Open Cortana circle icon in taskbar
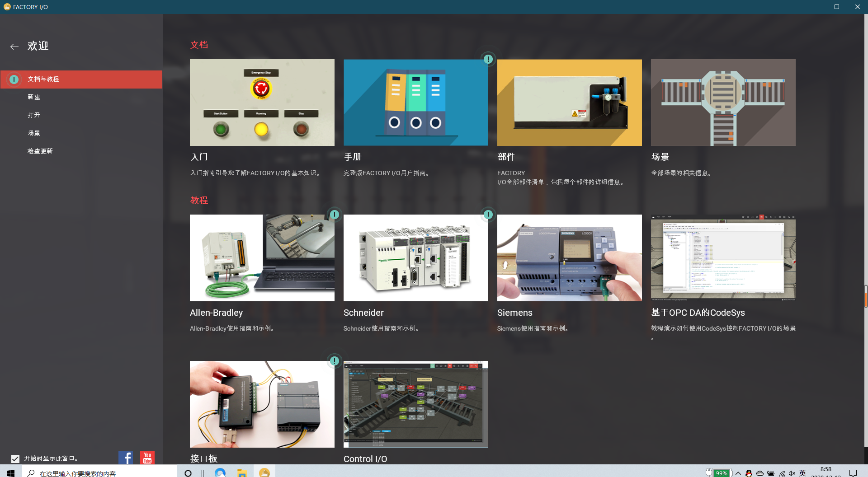868x477 pixels. 188,473
